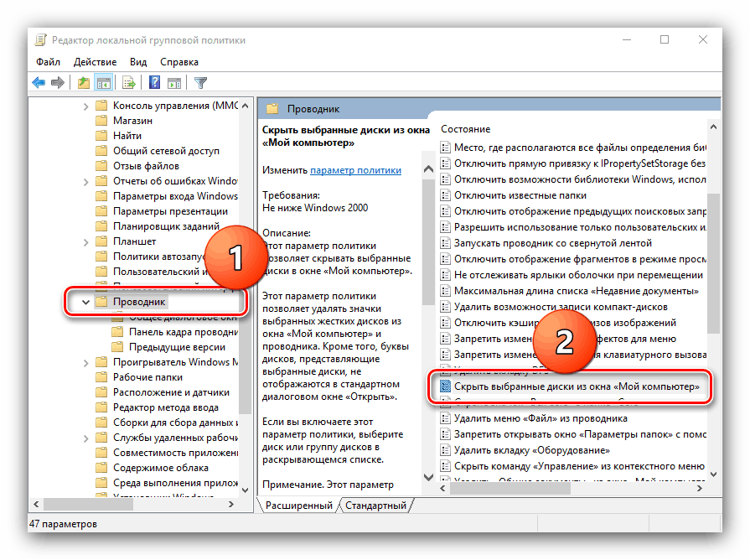Image resolution: width=750 pixels, height=560 pixels.
Task: Select "Скрыть команду «Управление» из контекстного меню" policy
Action: click(x=579, y=466)
